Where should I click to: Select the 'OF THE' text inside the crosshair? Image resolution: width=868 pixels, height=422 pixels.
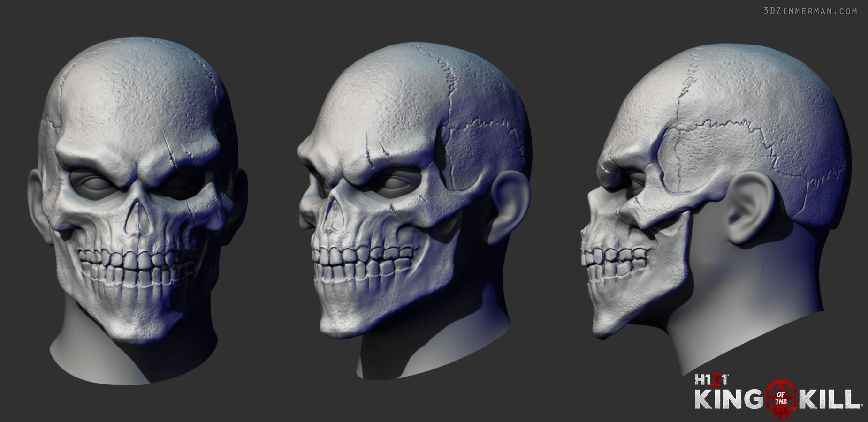tap(781, 398)
